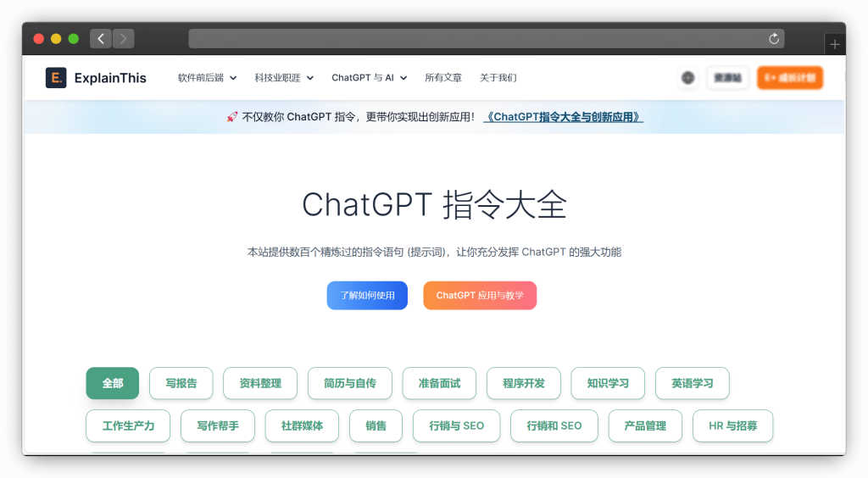Choose the 准备面试 category
Image resolution: width=868 pixels, height=478 pixels.
pyautogui.click(x=440, y=383)
